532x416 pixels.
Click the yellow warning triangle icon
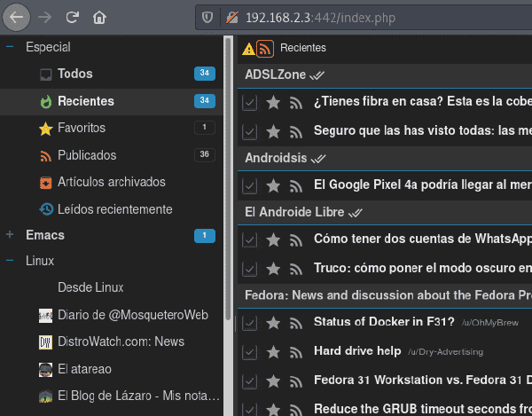248,49
